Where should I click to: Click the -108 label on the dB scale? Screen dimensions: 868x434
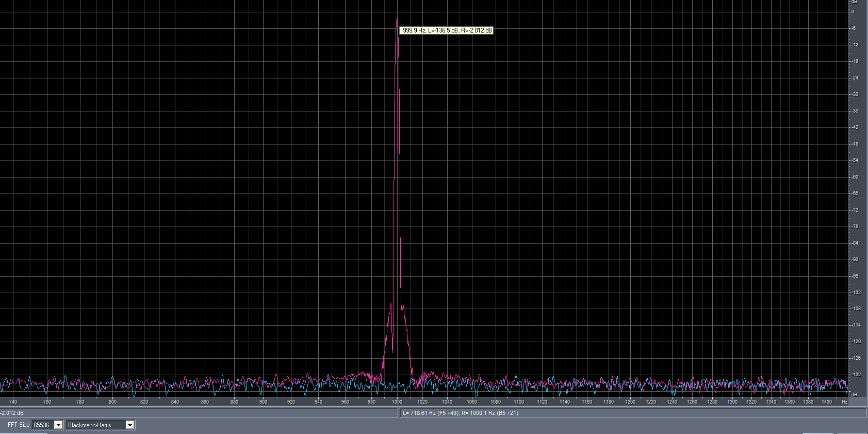pos(856,309)
